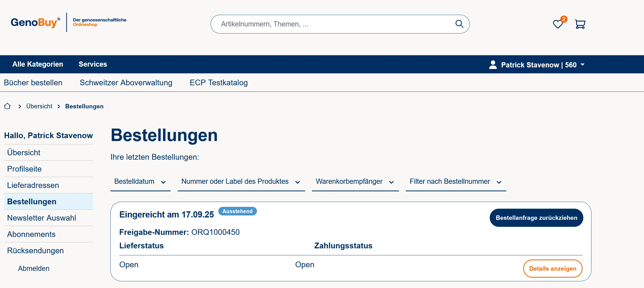Click Bestellanfrage zurückziehen button
644x288 pixels.
point(536,218)
